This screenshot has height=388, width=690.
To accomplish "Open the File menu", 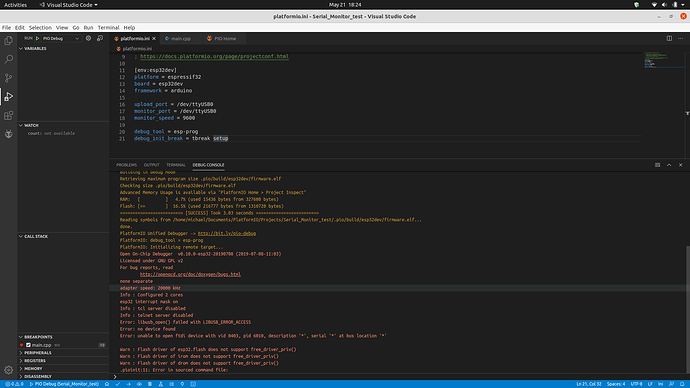I will [x=6, y=27].
